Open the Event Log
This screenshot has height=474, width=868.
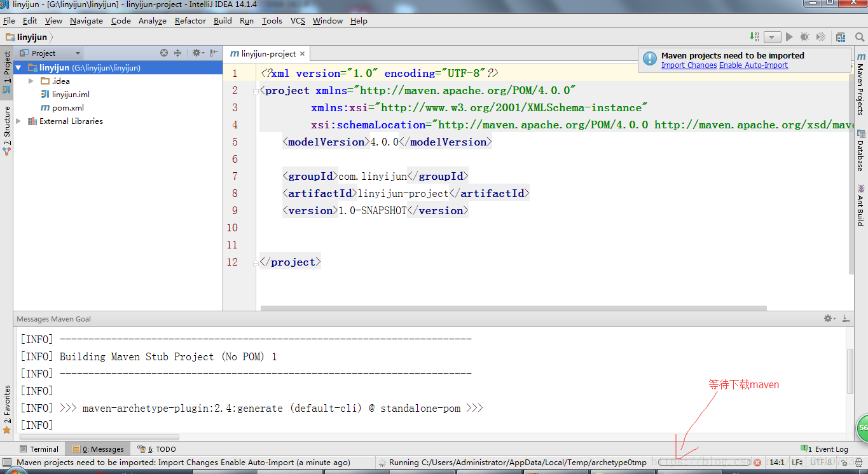(x=825, y=449)
